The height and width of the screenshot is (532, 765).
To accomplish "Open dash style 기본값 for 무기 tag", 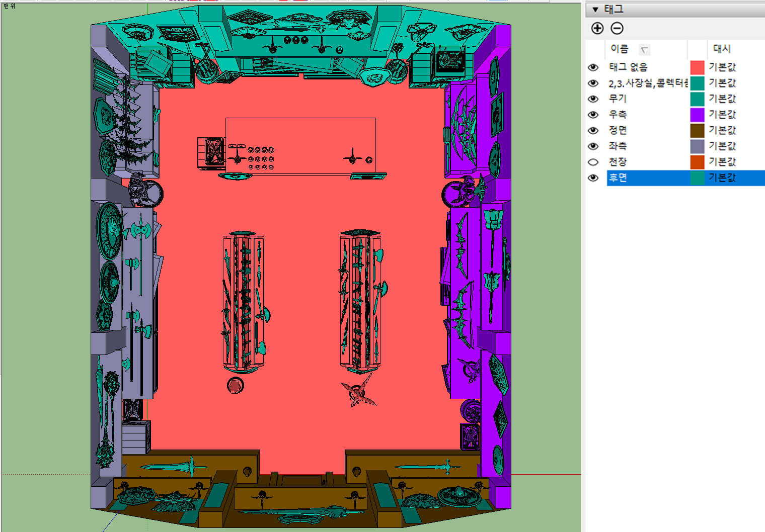I will pyautogui.click(x=722, y=99).
